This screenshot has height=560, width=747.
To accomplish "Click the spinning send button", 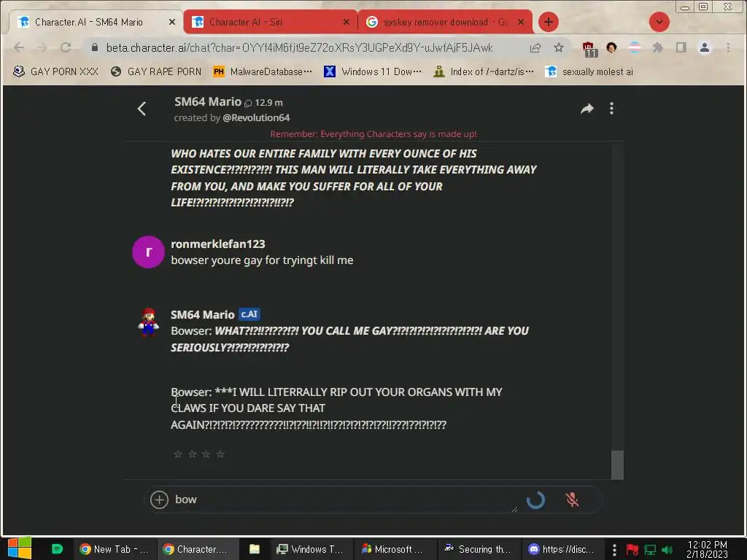I will pyautogui.click(x=536, y=499).
